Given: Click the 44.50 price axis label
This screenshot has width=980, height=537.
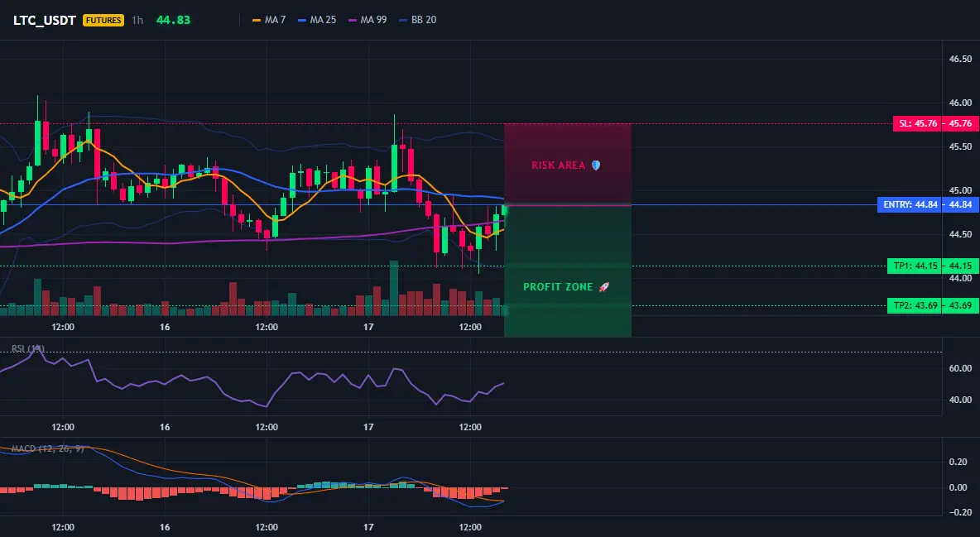Looking at the screenshot, I should pyautogui.click(x=961, y=234).
